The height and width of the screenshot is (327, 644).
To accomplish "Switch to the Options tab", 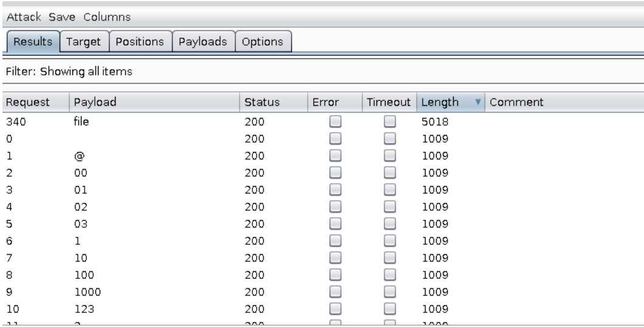I will pyautogui.click(x=263, y=41).
